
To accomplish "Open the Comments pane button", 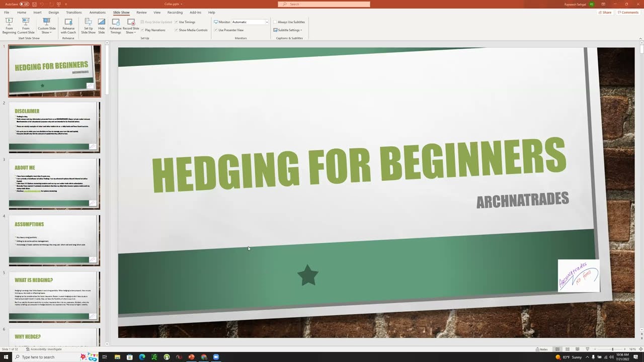I will point(628,12).
